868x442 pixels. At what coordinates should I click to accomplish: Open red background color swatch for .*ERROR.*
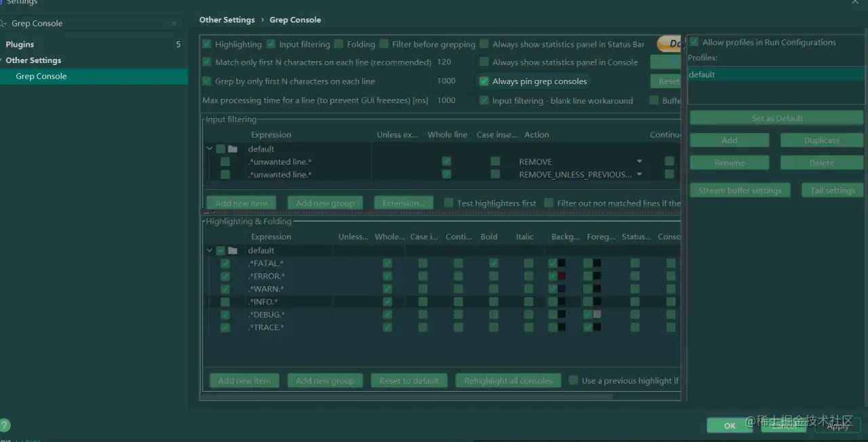[561, 276]
